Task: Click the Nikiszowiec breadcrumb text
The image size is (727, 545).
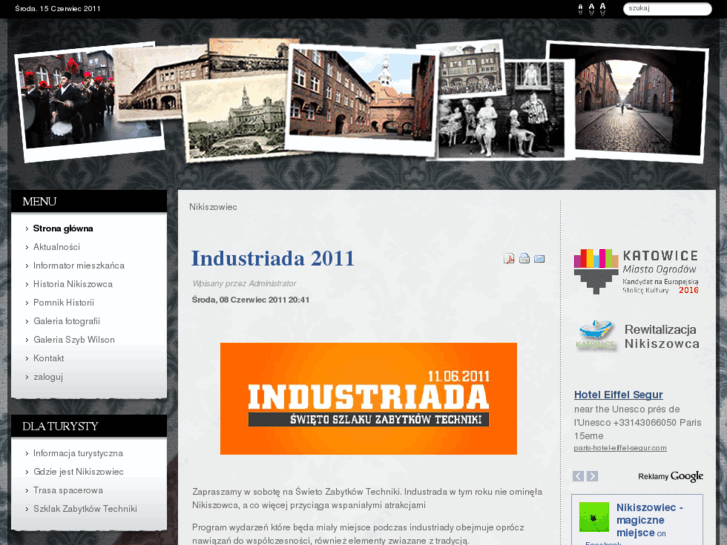Action: click(x=213, y=207)
